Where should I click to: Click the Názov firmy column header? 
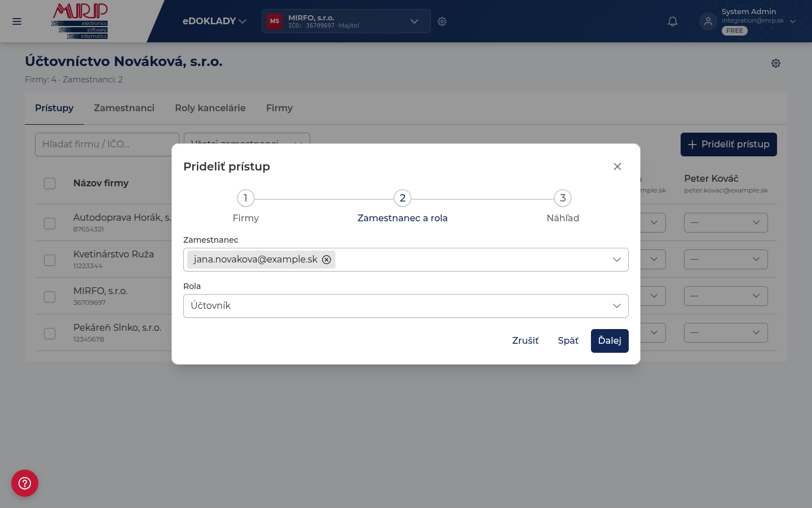(101, 183)
